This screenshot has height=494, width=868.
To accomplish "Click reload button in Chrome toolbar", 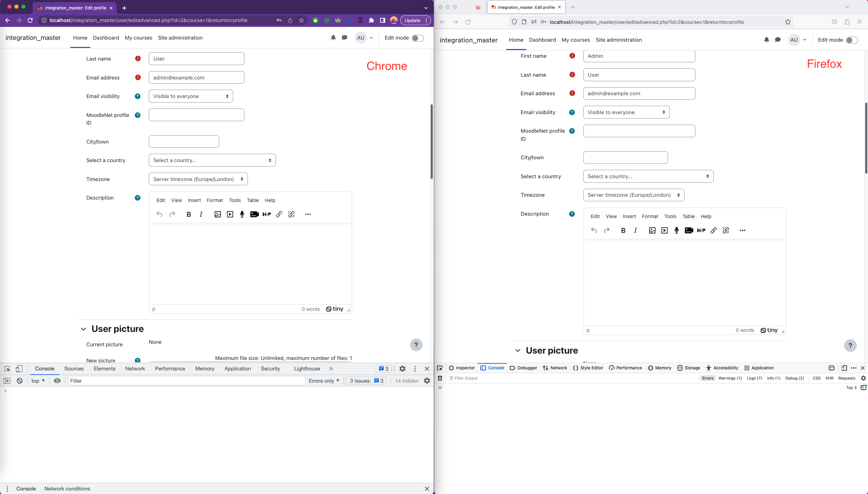I will point(30,20).
